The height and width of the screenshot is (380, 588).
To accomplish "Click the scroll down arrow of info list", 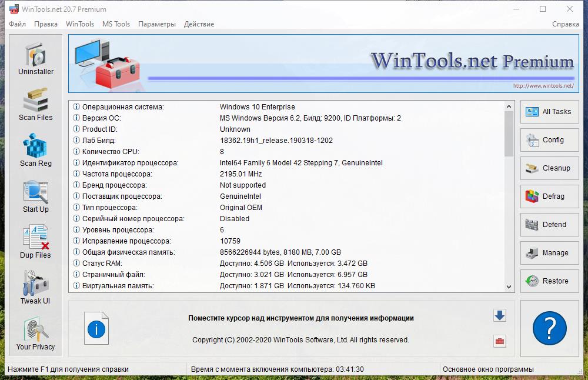I will pos(509,287).
